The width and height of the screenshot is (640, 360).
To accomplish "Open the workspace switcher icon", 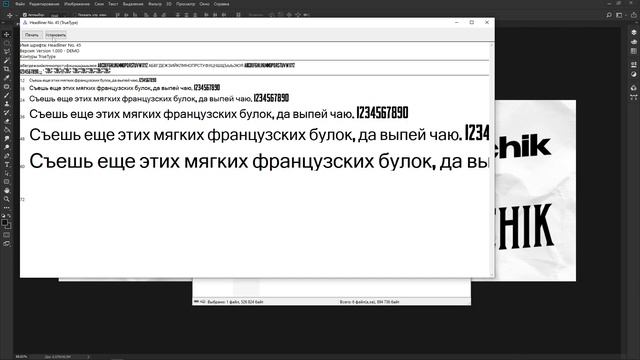I will point(620,15).
